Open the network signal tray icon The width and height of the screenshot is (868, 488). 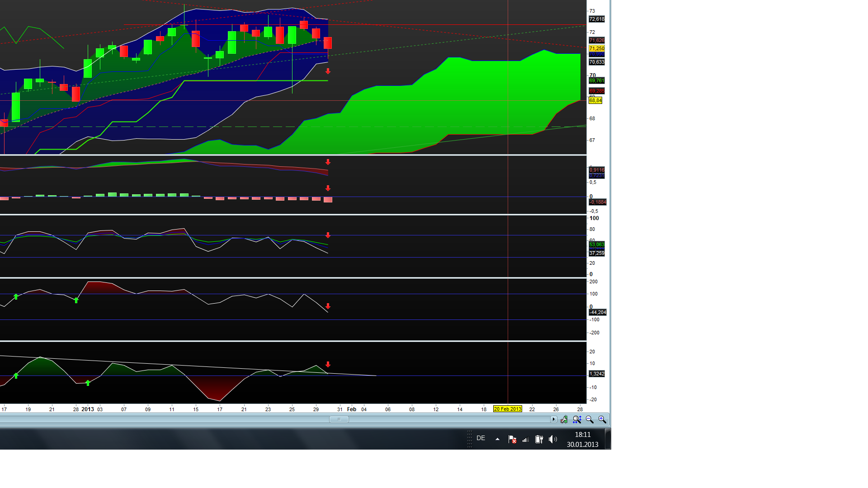(x=525, y=439)
